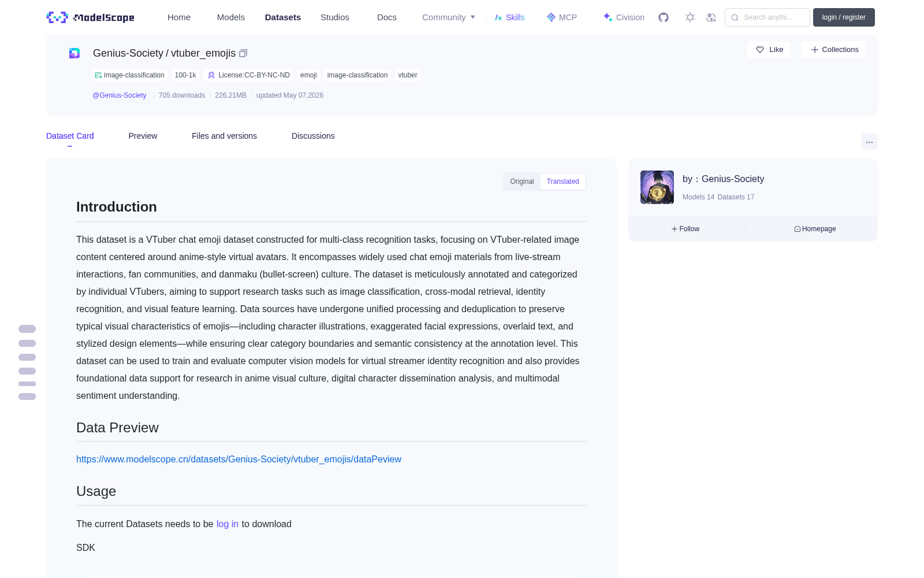The image size is (924, 578).
Task: Select the image-classification task tag with icon
Action: coord(130,75)
